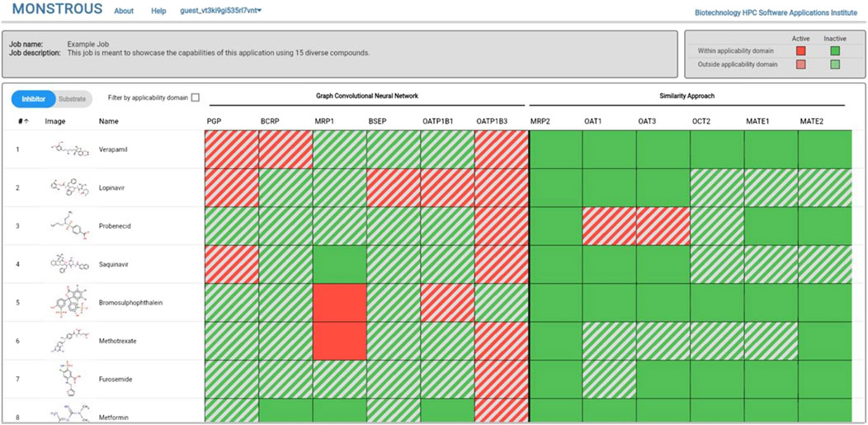Click legend swatch Active outside applicability domain

click(x=800, y=64)
